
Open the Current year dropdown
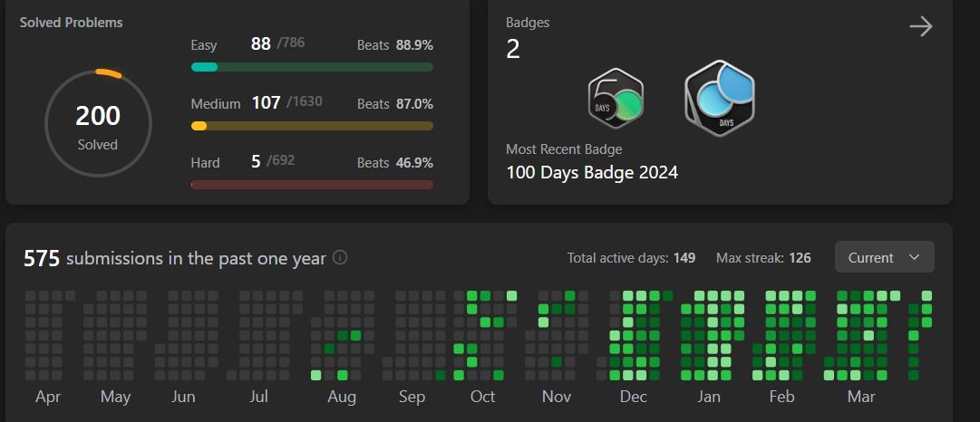(885, 257)
